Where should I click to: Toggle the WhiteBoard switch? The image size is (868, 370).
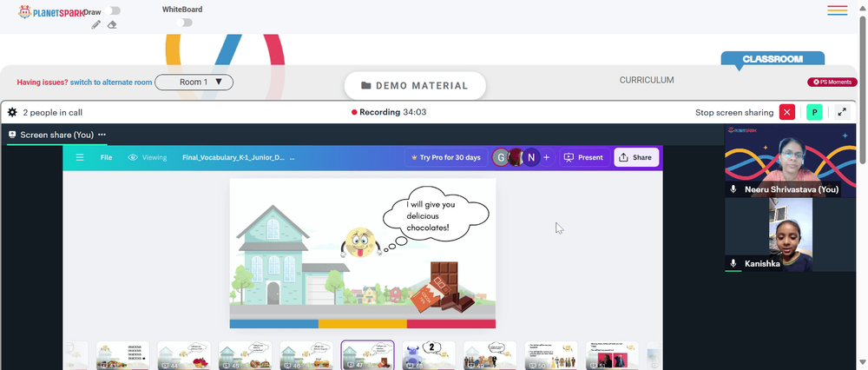coord(184,23)
